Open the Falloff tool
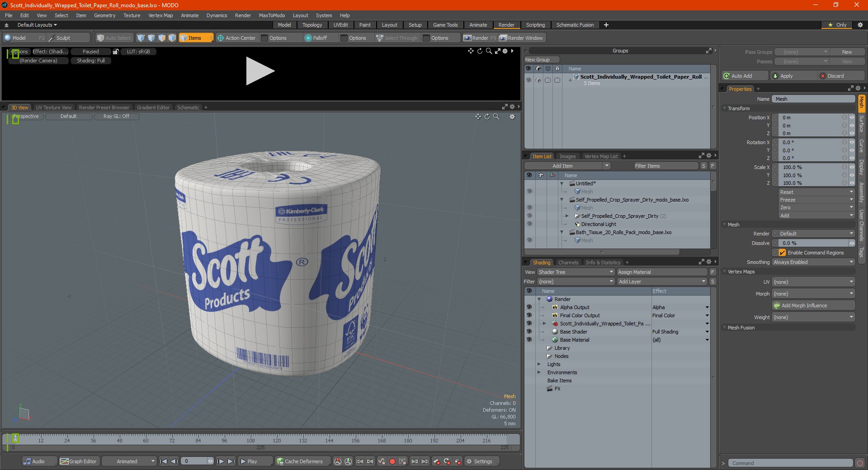 [x=316, y=38]
